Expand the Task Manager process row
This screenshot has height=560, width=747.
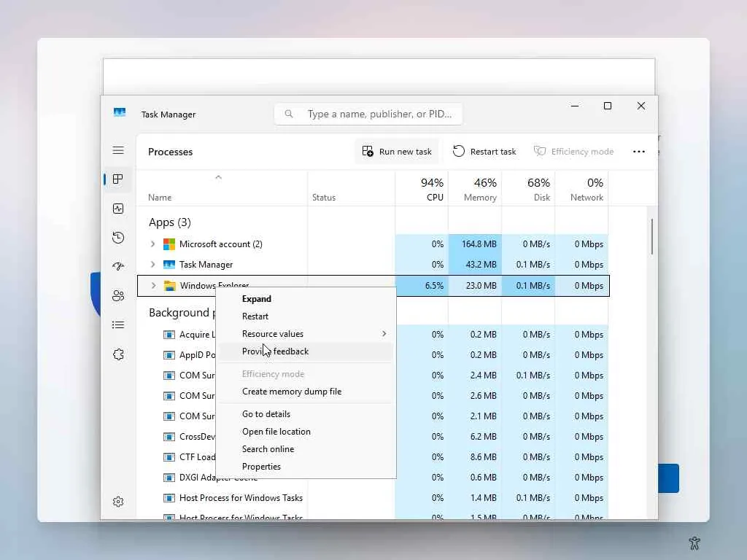point(152,264)
